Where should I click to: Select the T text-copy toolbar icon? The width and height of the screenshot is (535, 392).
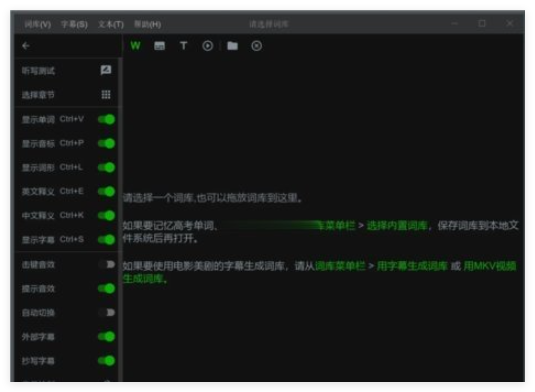coord(184,46)
